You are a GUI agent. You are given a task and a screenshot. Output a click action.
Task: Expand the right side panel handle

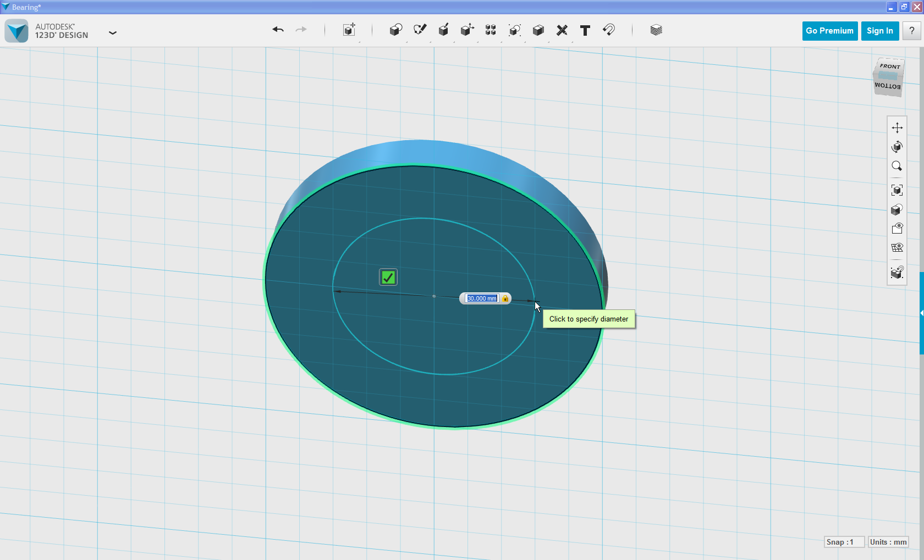tap(922, 313)
